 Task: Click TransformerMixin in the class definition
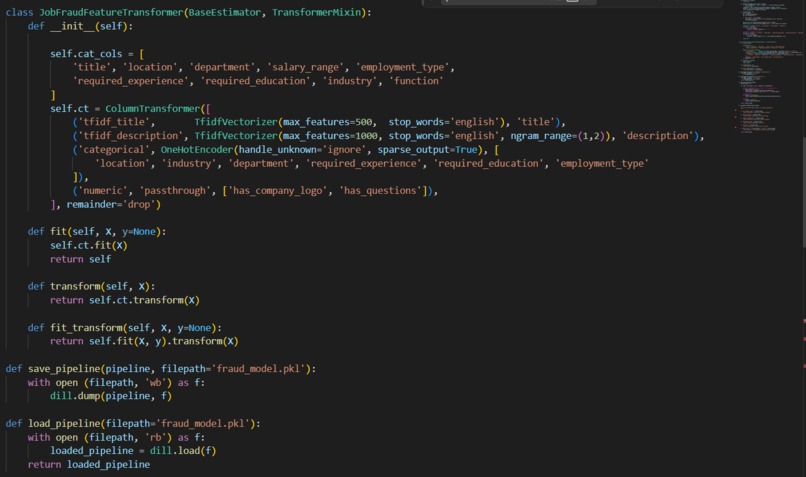coord(317,12)
